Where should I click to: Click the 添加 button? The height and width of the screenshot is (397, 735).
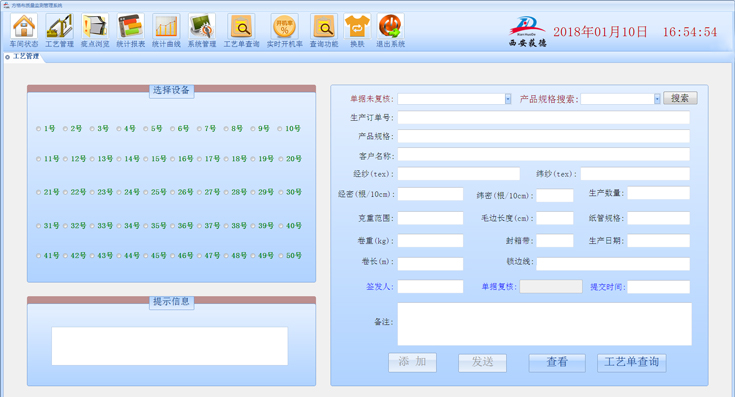412,362
